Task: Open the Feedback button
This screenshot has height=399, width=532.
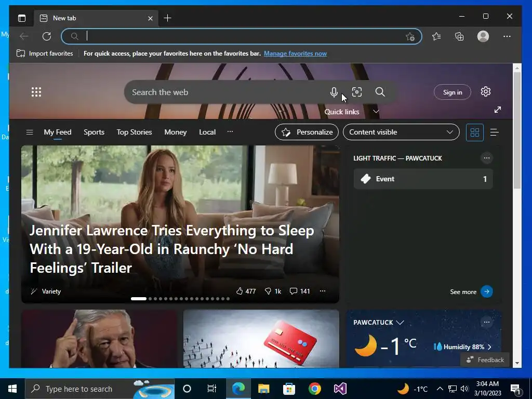Action: (485, 360)
